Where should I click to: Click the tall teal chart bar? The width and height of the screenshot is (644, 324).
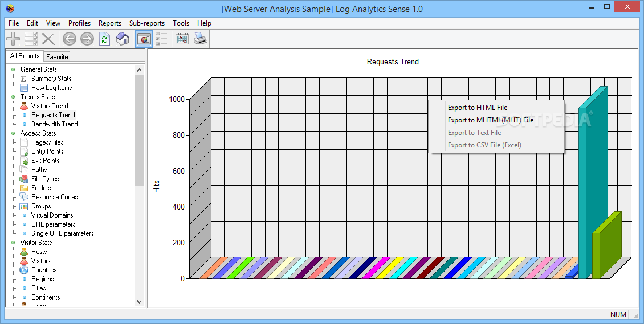coord(593,183)
